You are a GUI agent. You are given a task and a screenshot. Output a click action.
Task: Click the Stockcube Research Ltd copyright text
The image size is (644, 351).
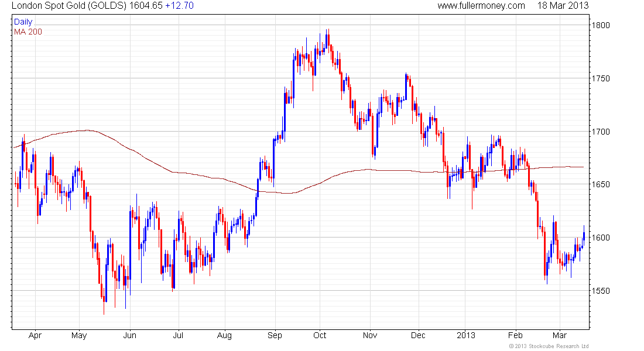pos(549,346)
